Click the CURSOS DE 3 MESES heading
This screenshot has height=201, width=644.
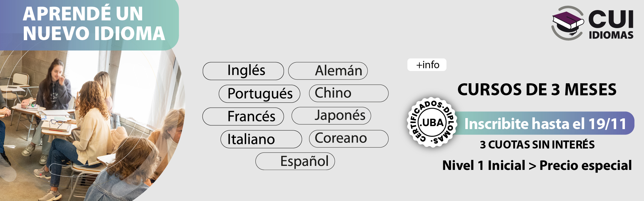537,90
